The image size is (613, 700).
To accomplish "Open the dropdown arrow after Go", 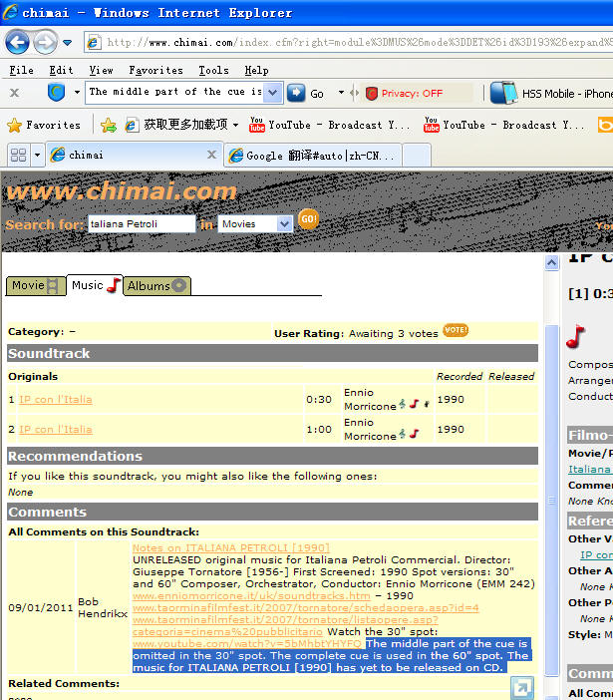I will pos(341,93).
